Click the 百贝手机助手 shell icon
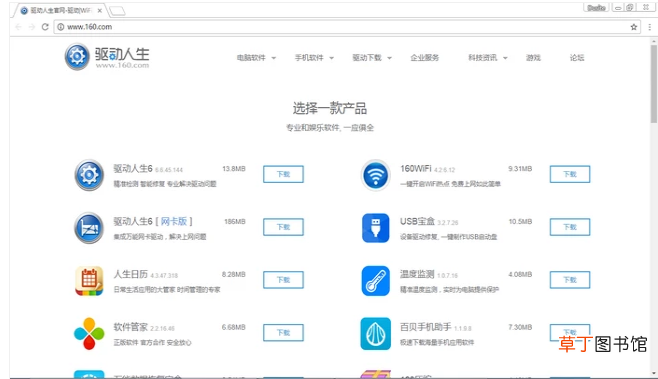658x379 pixels. coord(376,334)
